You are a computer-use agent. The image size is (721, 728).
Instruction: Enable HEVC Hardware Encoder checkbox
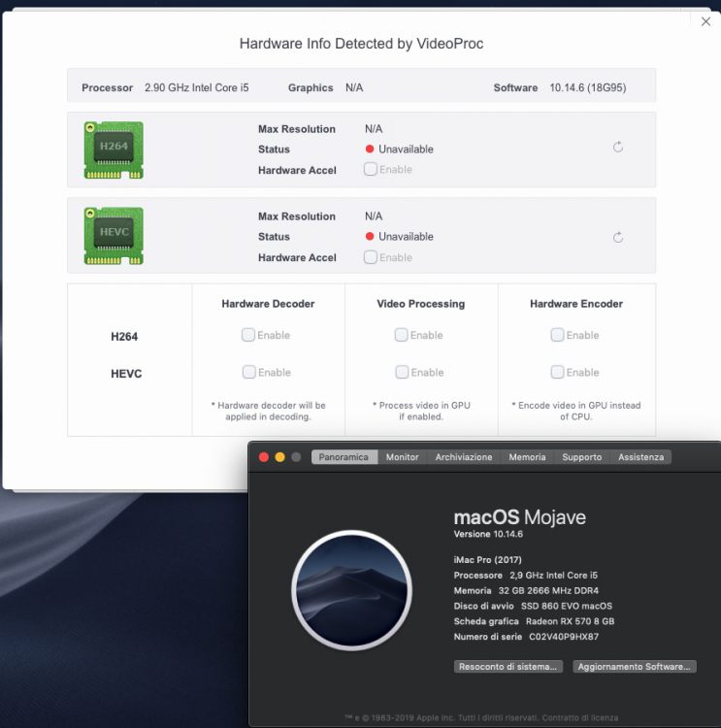[557, 372]
